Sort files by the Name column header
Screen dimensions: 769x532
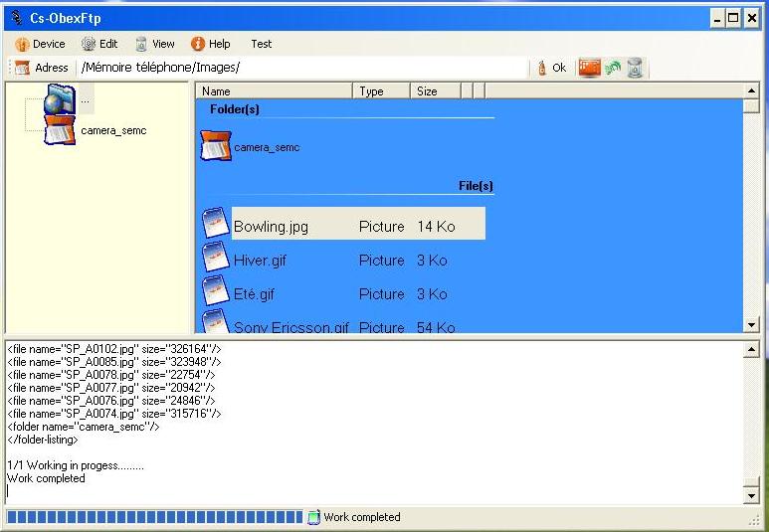click(x=275, y=91)
